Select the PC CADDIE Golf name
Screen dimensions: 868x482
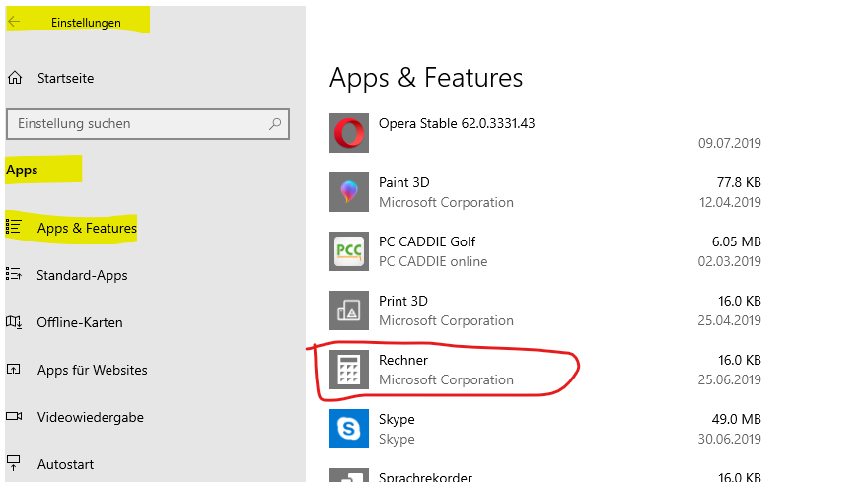(427, 241)
